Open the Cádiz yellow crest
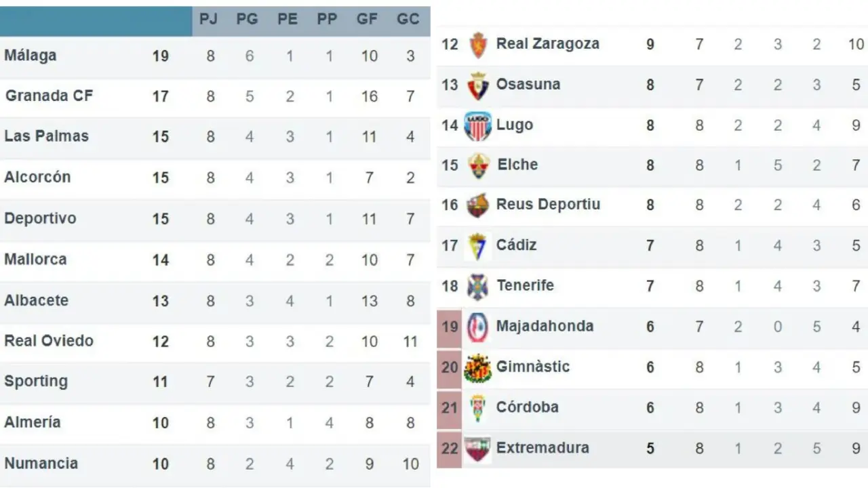This screenshot has height=488, width=868. click(x=477, y=246)
